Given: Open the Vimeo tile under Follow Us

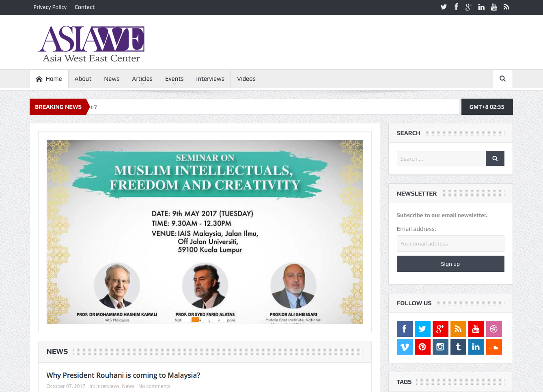Looking at the screenshot, I should [x=405, y=347].
